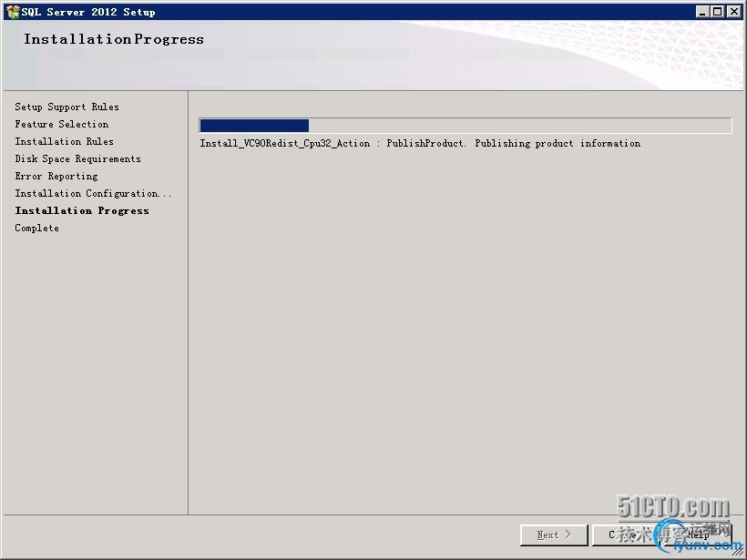Click the SQL Server Setup title bar icon
Screen dimensions: 747x560
[13, 12]
